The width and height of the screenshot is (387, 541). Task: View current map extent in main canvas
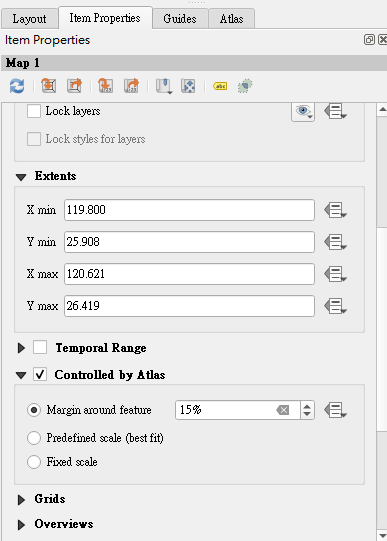click(x=75, y=85)
